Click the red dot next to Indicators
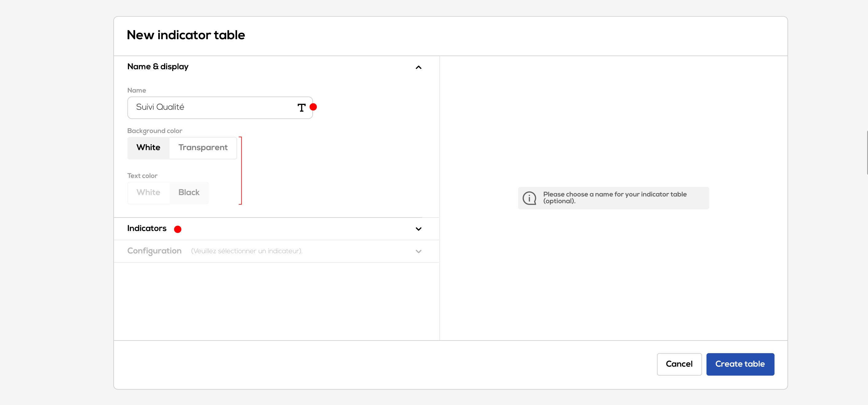868x405 pixels. [178, 229]
